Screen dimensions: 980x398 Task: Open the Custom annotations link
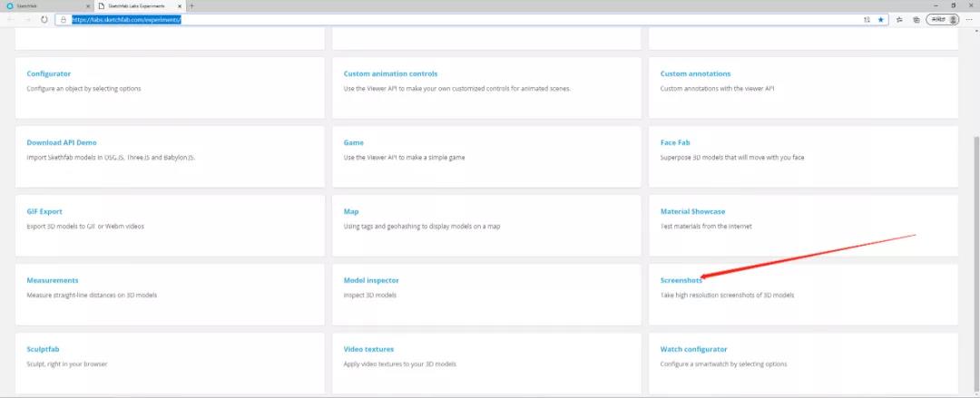pyautogui.click(x=696, y=73)
